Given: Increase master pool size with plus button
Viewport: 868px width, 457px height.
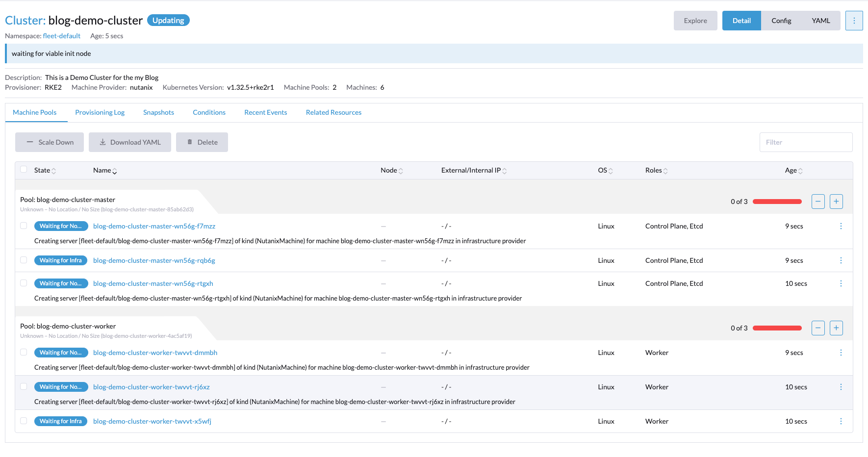Looking at the screenshot, I should click(x=836, y=202).
